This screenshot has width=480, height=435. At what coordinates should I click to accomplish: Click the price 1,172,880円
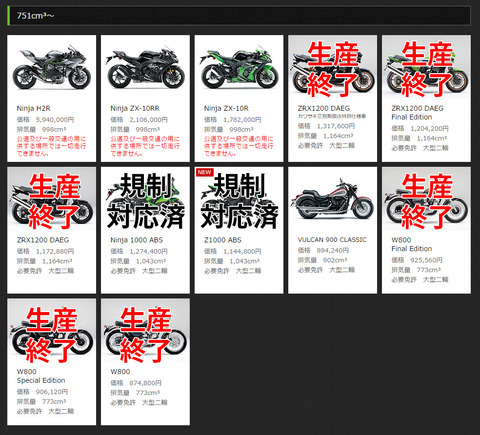click(x=55, y=251)
